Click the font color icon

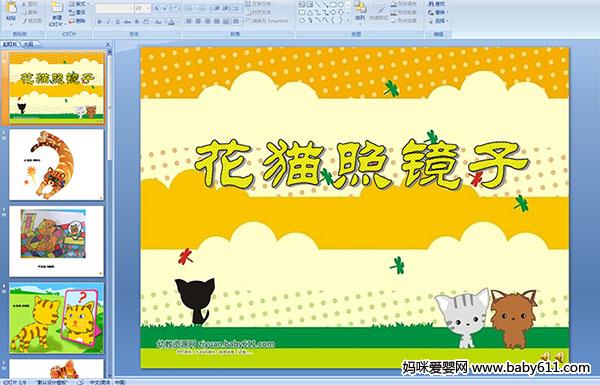pos(171,22)
